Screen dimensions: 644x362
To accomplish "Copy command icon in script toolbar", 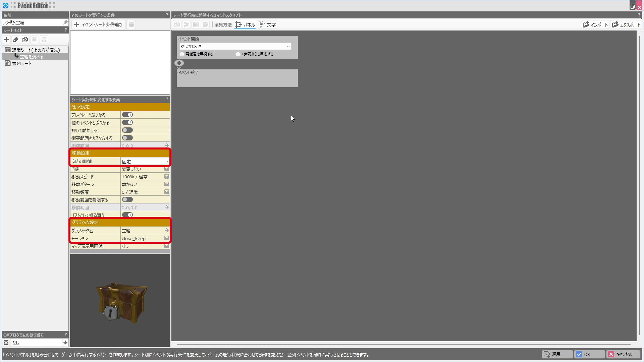I will pyautogui.click(x=177, y=24).
